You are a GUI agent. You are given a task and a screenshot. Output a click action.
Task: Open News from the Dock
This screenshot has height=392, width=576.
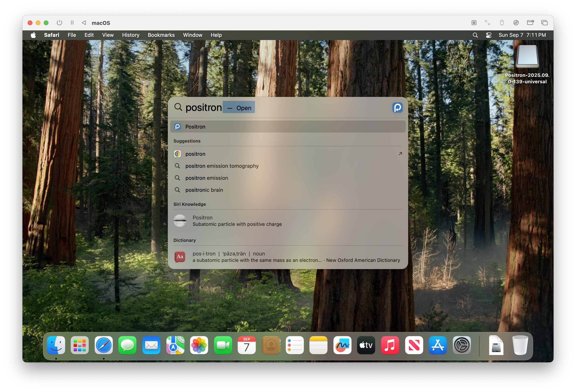(414, 345)
